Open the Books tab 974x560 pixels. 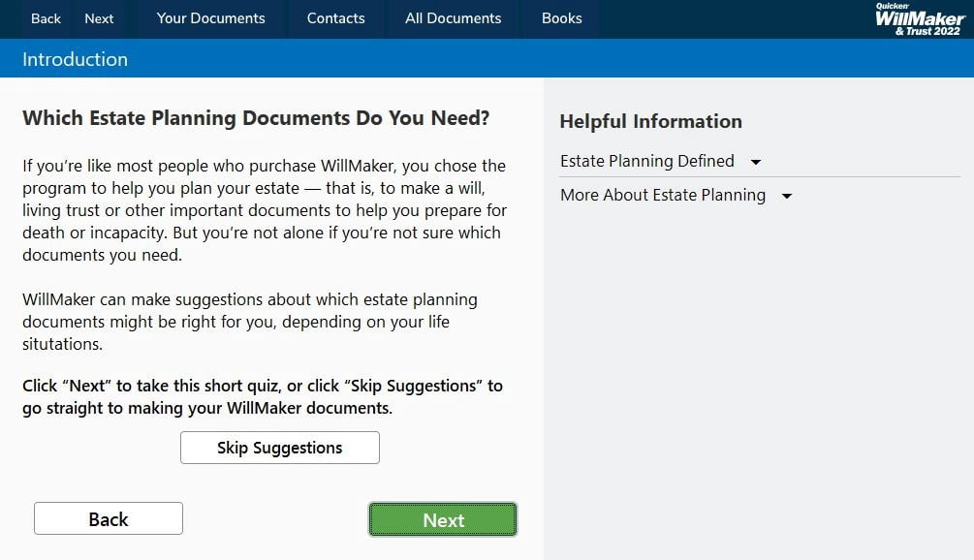(x=561, y=18)
